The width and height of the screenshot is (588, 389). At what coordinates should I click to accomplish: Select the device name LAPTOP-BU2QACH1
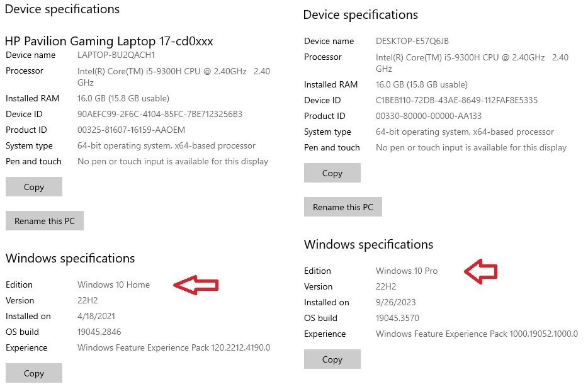[x=116, y=55]
